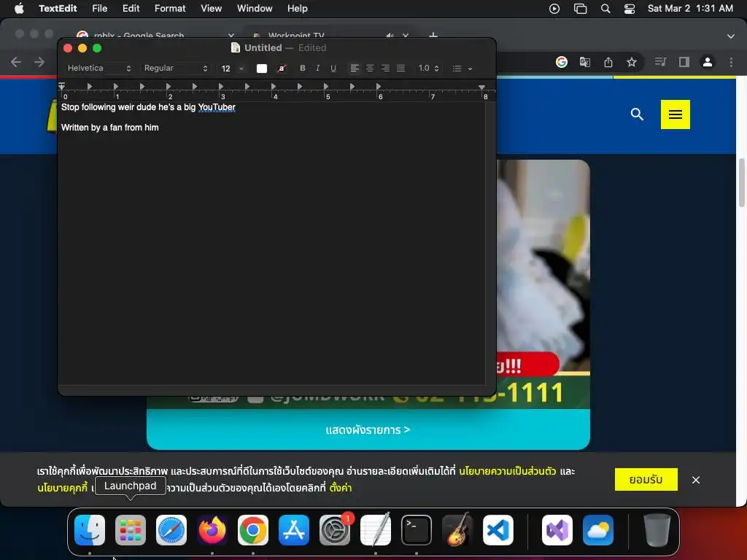
Task: Toggle bold formatting in TextEdit
Action: (303, 68)
